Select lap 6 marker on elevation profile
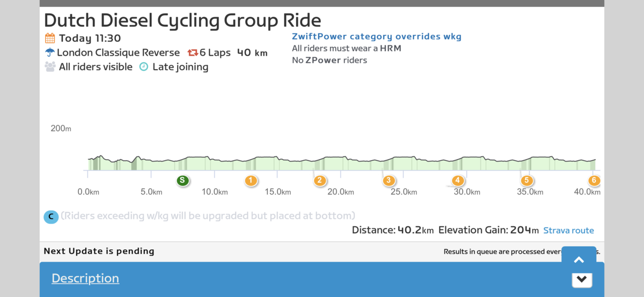Screen dimensions: 644x297 [x=594, y=181]
